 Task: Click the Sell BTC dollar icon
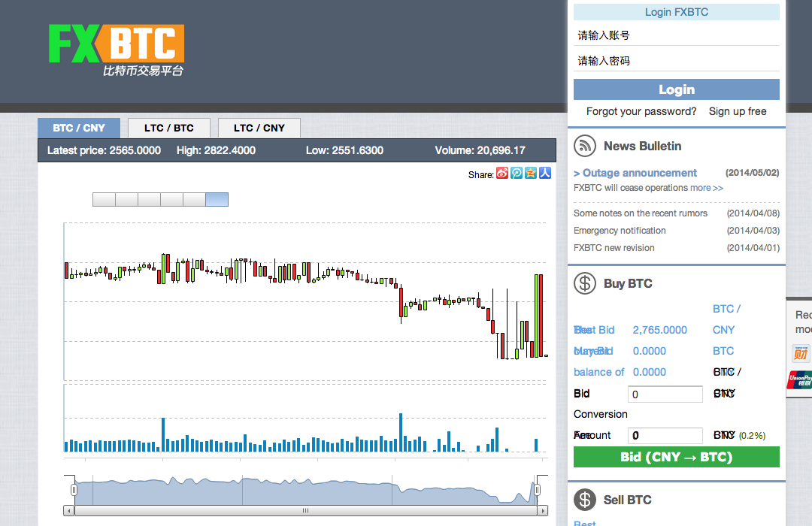(585, 499)
